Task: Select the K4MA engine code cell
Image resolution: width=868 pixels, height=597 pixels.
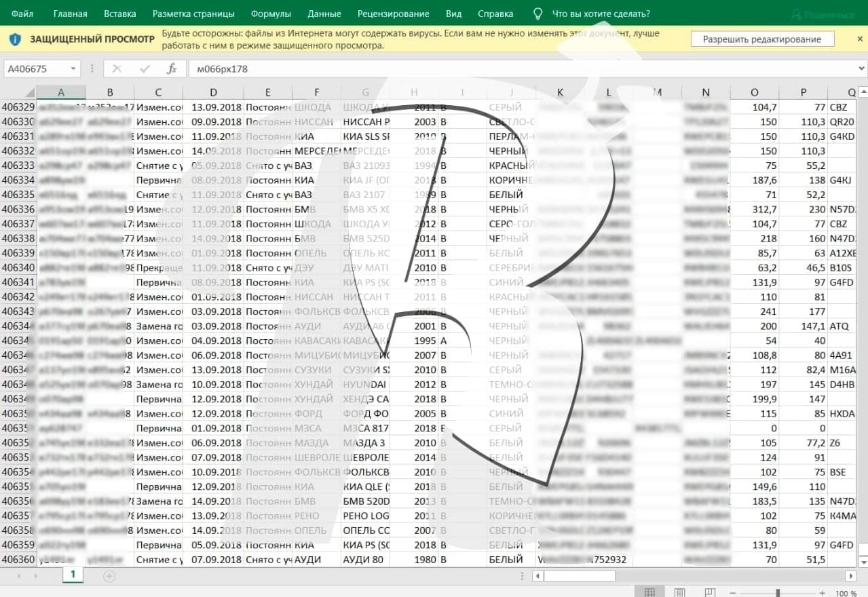Action: (842, 516)
